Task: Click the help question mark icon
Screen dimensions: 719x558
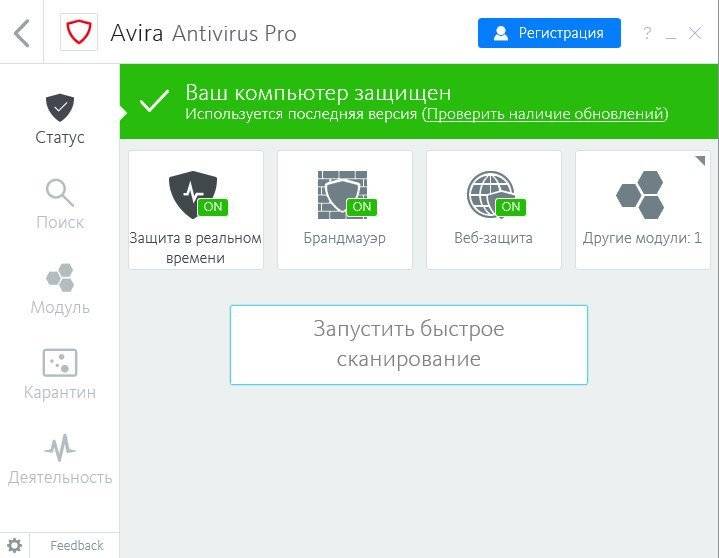Action: 647,33
